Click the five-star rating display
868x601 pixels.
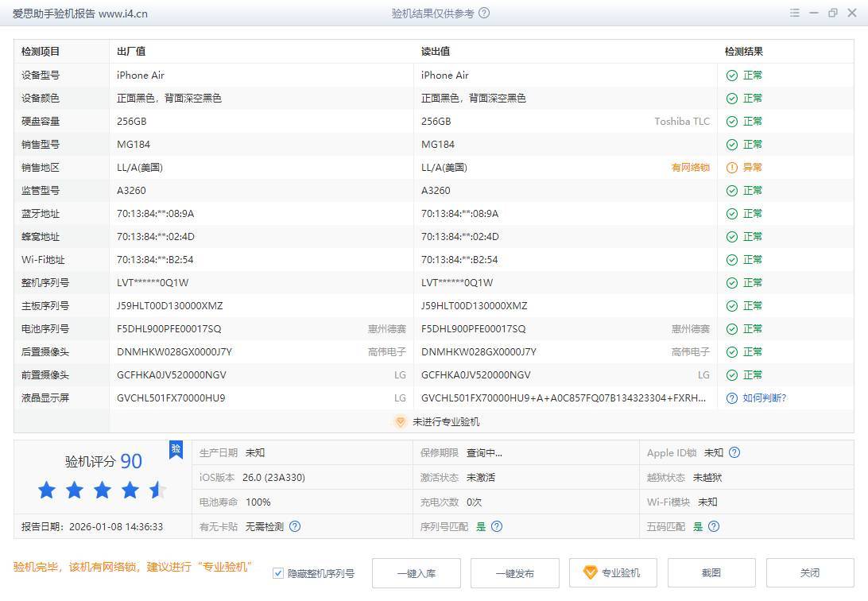coord(102,490)
